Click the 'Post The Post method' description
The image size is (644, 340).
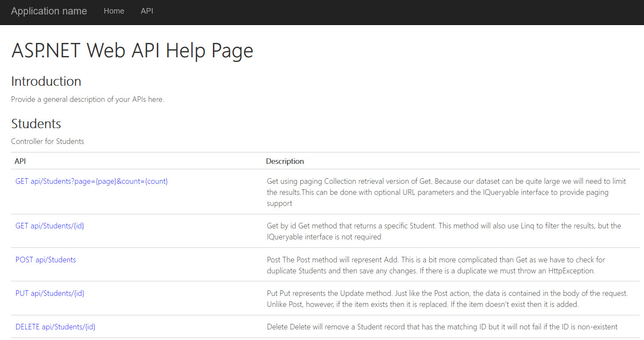(x=436, y=265)
